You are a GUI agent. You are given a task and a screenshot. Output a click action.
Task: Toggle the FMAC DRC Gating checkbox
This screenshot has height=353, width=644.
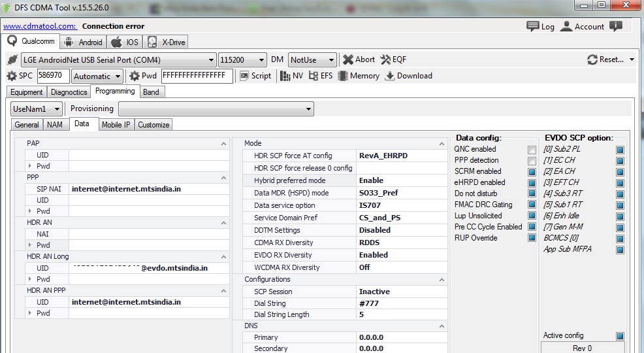(x=532, y=204)
